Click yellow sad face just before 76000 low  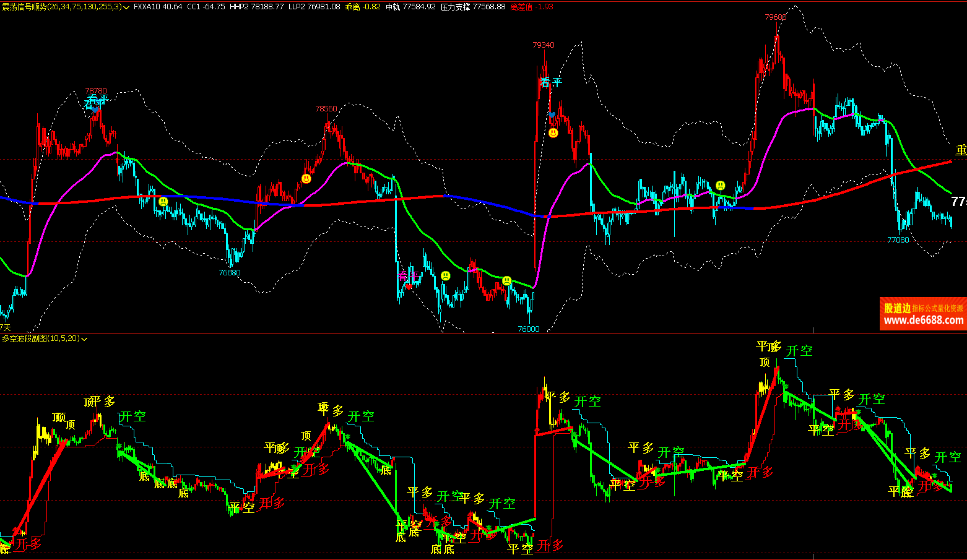pyautogui.click(x=507, y=281)
